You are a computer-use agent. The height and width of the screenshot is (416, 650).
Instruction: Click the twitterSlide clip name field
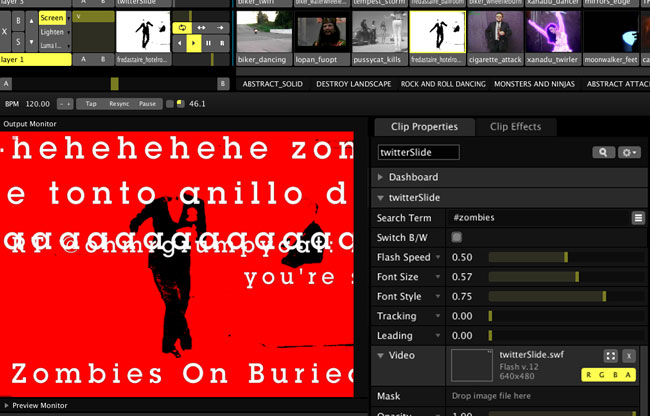pyautogui.click(x=418, y=152)
